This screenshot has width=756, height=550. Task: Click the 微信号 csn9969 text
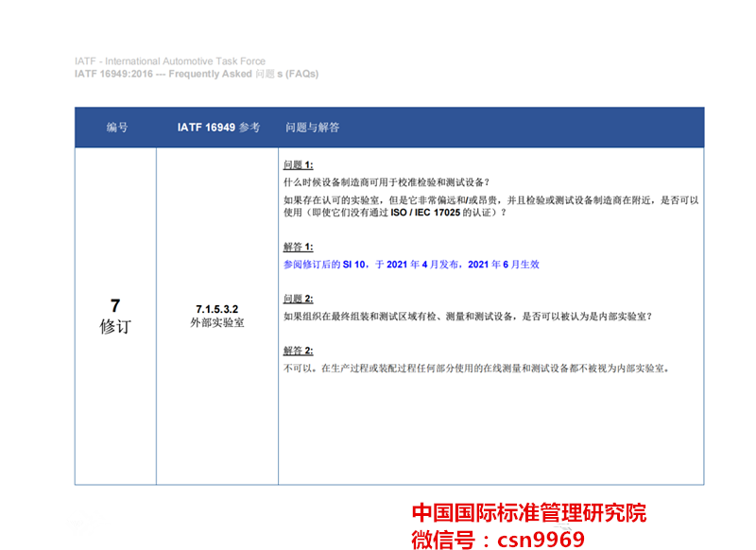pos(498,539)
